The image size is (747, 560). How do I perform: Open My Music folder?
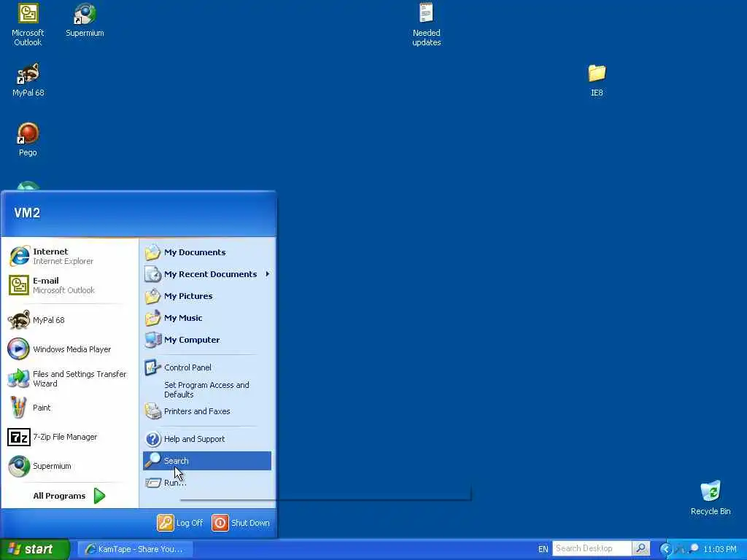(x=207, y=318)
